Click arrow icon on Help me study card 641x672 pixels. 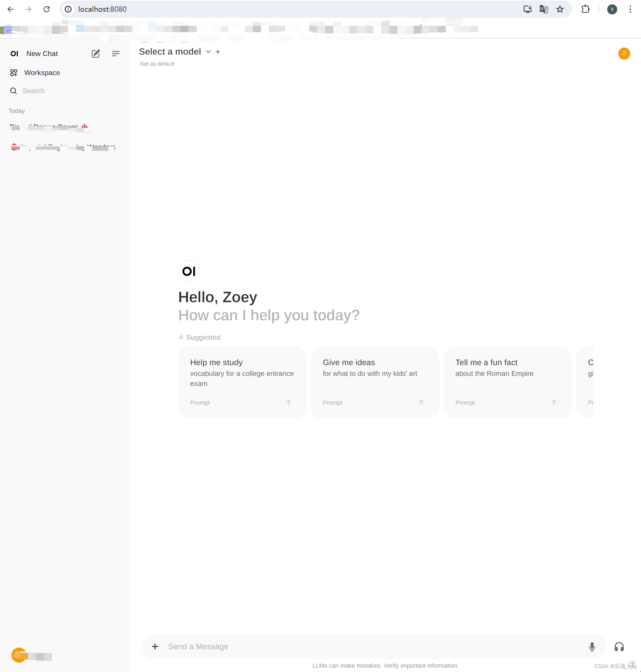(289, 403)
